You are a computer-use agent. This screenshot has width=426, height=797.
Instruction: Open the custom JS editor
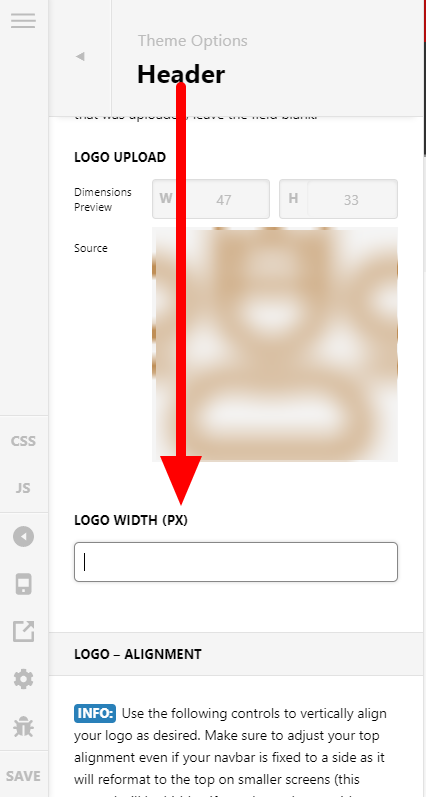click(x=23, y=488)
